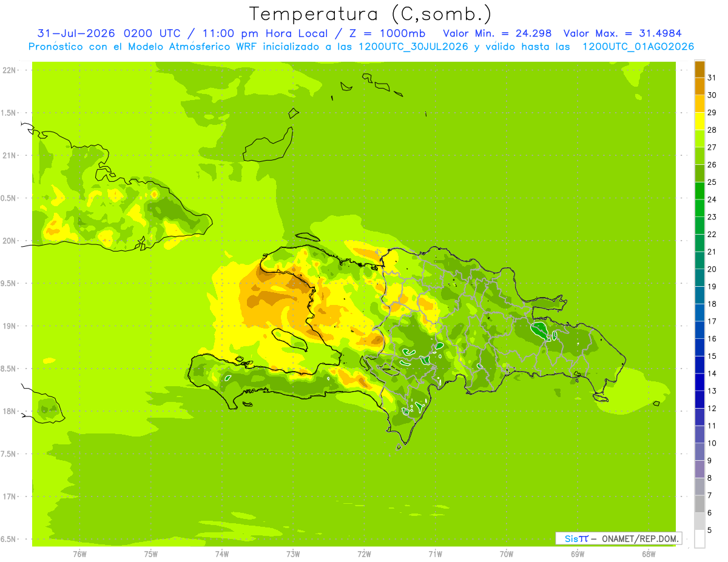The image size is (728, 562).
Task: Click the color scale label "7"
Action: [710, 495]
